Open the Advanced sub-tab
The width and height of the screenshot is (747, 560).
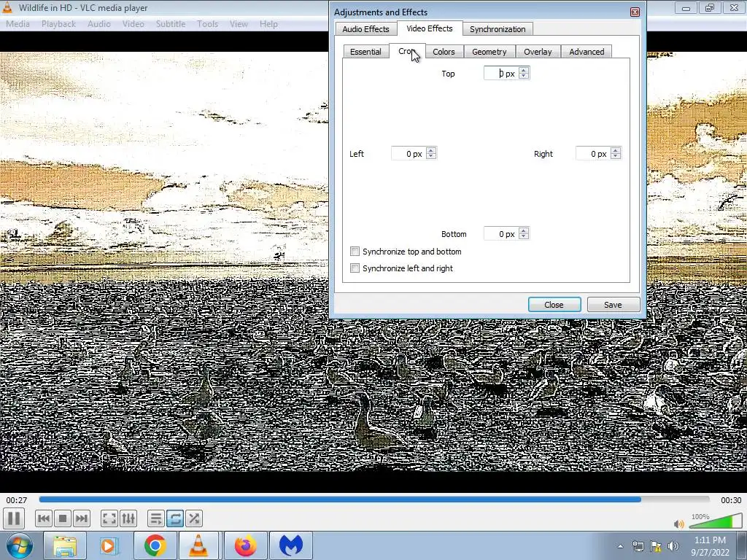587,52
